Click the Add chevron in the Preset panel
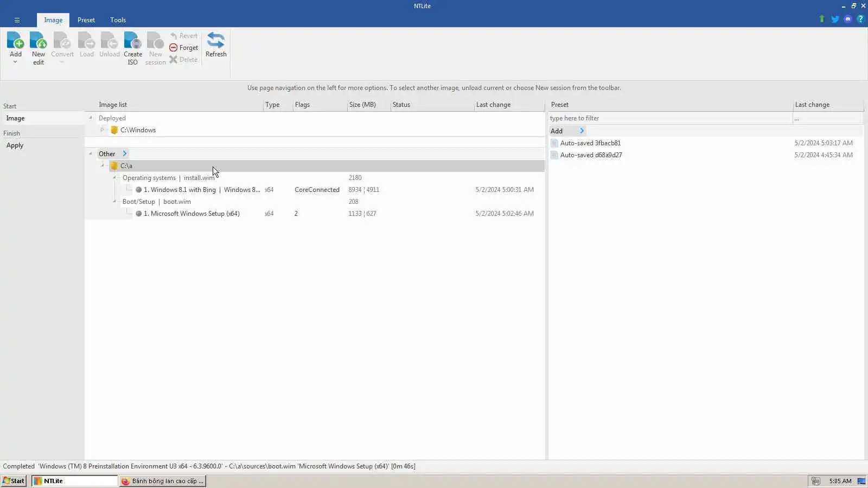868x488 pixels. coord(582,131)
